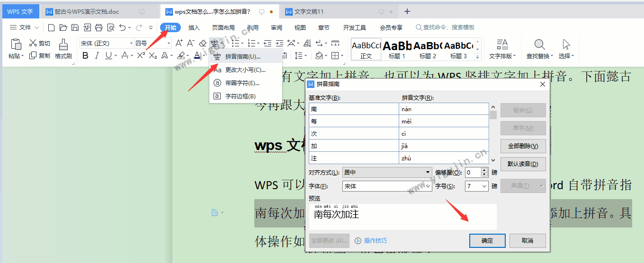Screen dimensions: 644x263
Task: Click the Increase Indent icon
Action: click(279, 43)
